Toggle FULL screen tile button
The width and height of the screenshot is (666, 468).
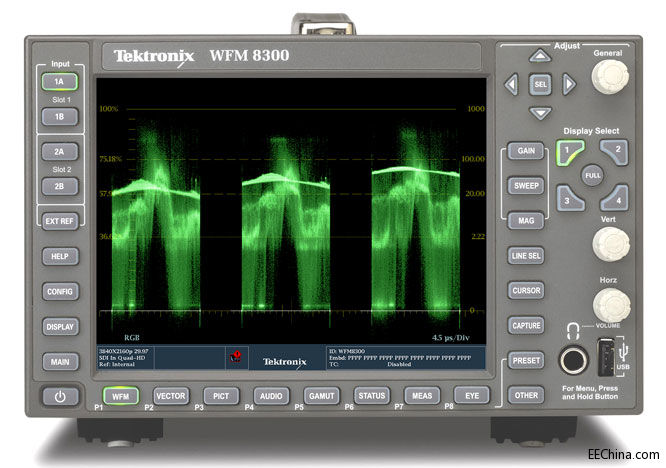pyautogui.click(x=593, y=175)
